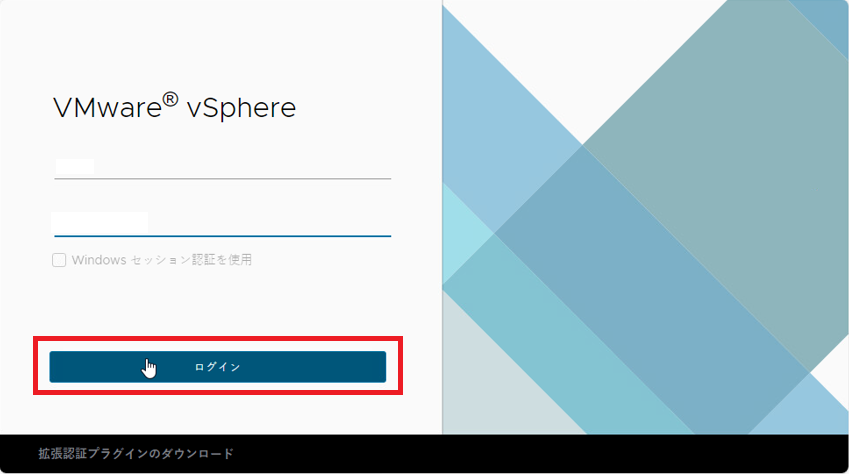Open 拡張認証プラグインのダウンロード link
The height and width of the screenshot is (474, 849).
136,453
